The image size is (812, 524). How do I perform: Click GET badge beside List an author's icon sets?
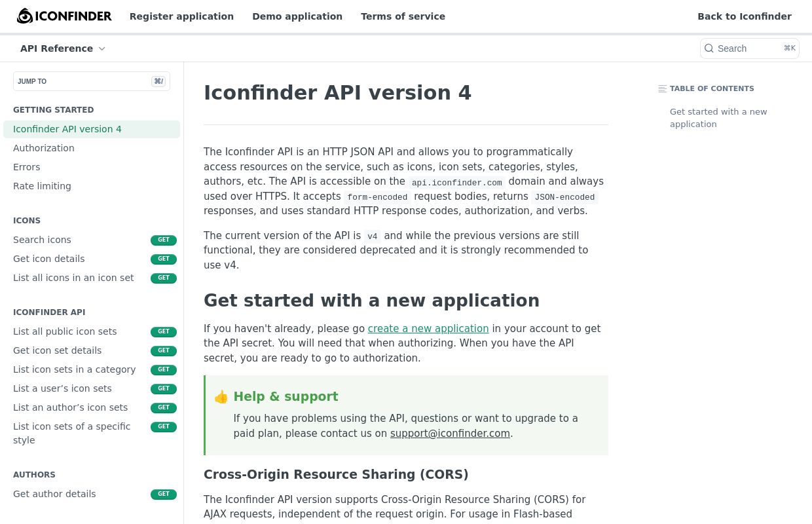tap(164, 408)
